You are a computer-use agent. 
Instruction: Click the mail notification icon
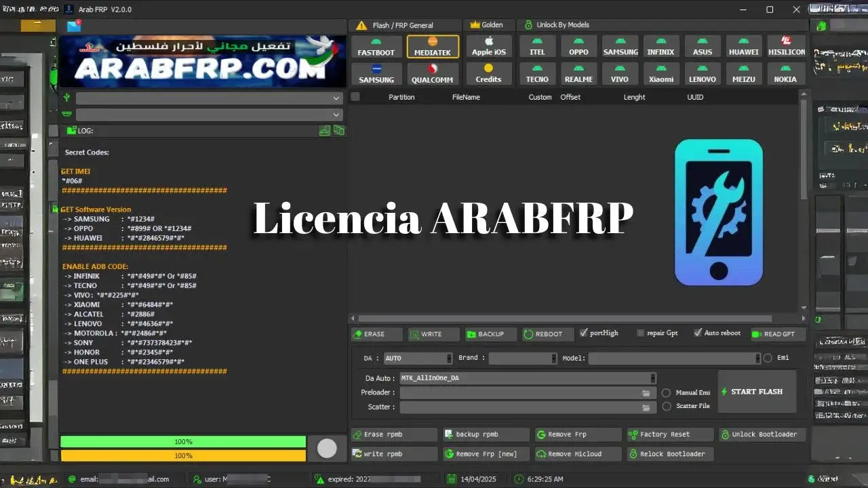pyautogui.click(x=74, y=26)
